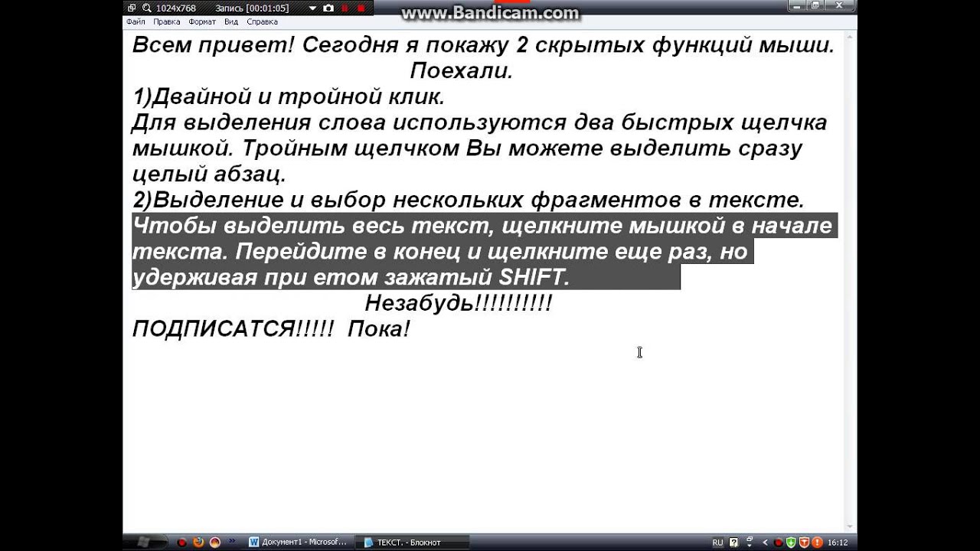Expand the quick launch overflow chevron
980x551 pixels.
tap(232, 541)
